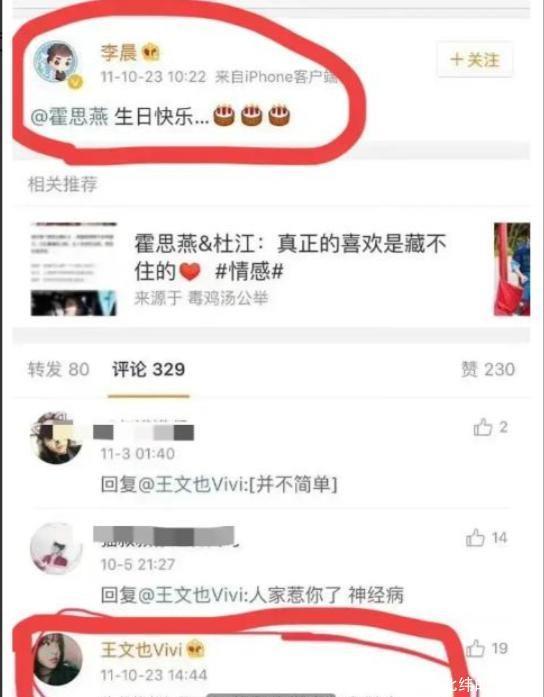Open recommended article 霍思燕&杜江
Image resolution: width=544 pixels, height=697 pixels.
pos(290,256)
